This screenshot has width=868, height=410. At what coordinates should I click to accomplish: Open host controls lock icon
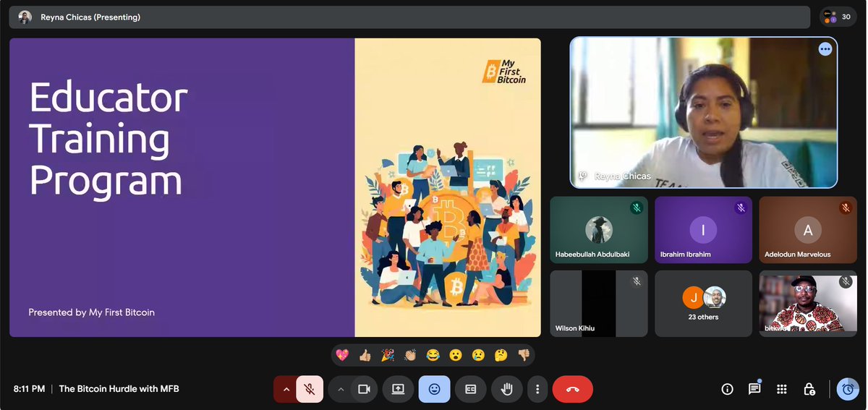(x=809, y=389)
